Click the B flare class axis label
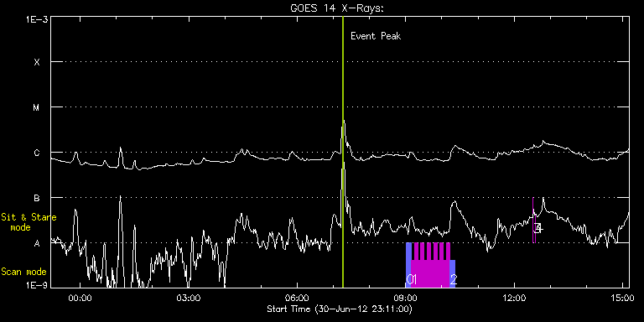Image resolution: width=644 pixels, height=322 pixels. tap(37, 198)
